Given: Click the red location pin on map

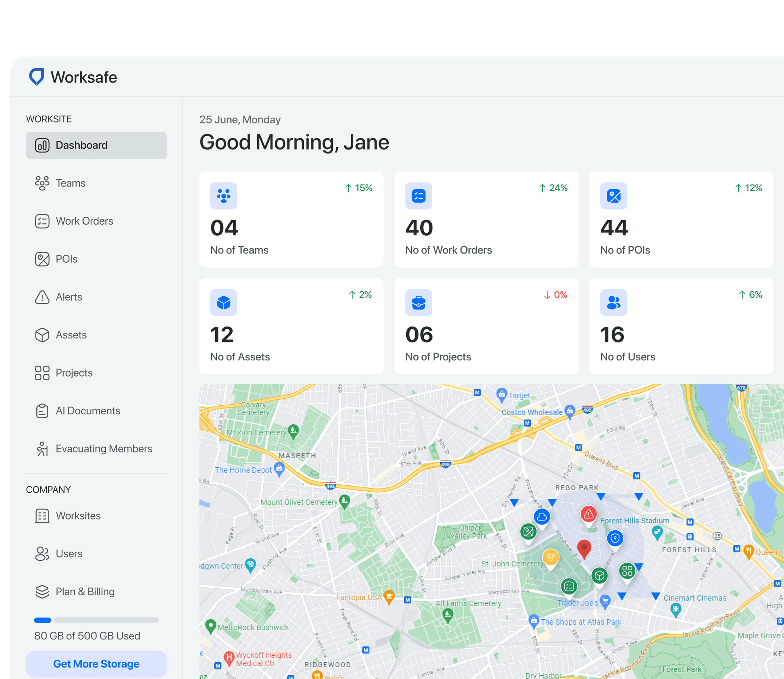Looking at the screenshot, I should [x=584, y=547].
